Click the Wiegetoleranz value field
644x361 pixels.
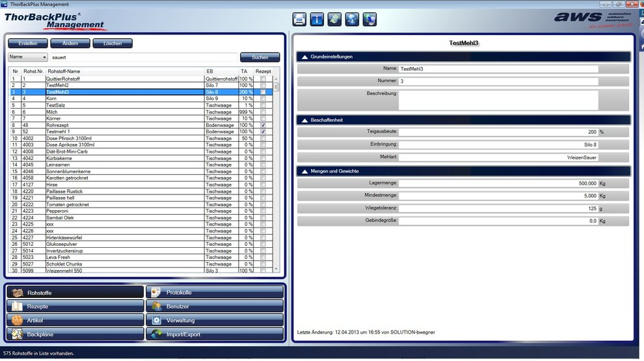click(498, 209)
